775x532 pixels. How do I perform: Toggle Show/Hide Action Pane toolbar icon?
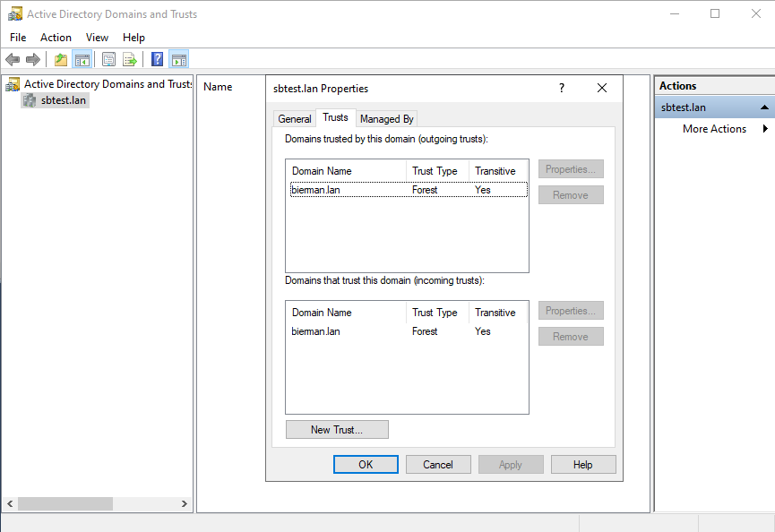click(179, 60)
